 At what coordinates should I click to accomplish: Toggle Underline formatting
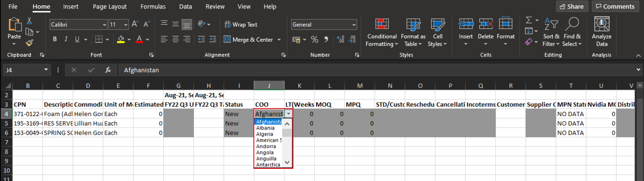pyautogui.click(x=77, y=39)
